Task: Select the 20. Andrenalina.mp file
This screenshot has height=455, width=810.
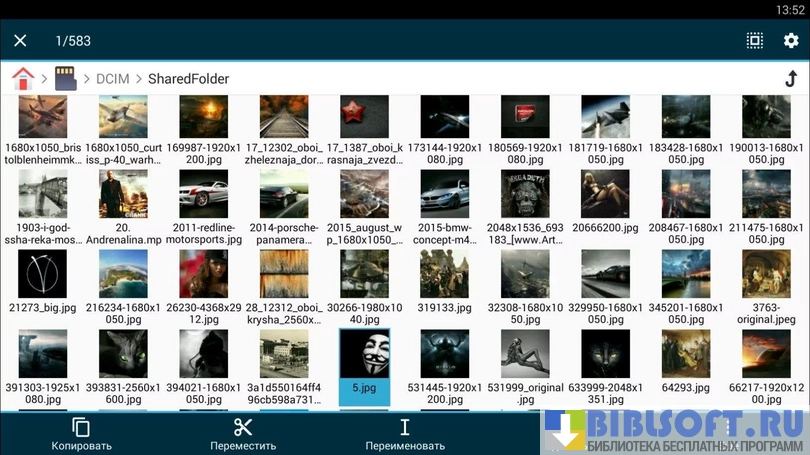Action: click(x=123, y=195)
